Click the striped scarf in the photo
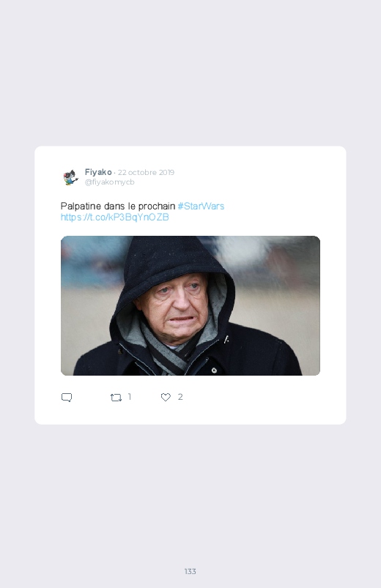Viewport: 381px width, 588px height. point(169,352)
